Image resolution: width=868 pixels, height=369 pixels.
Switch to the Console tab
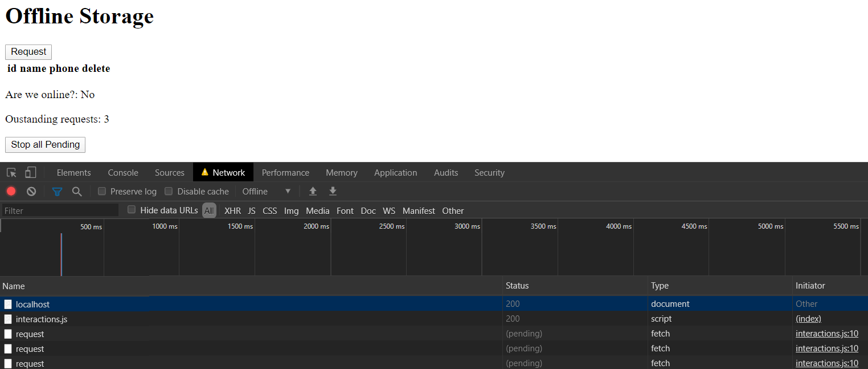[123, 173]
